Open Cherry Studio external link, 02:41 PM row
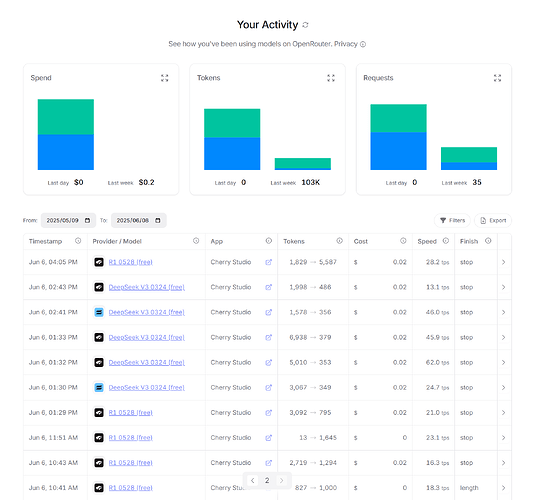The image size is (552, 500). 269,312
